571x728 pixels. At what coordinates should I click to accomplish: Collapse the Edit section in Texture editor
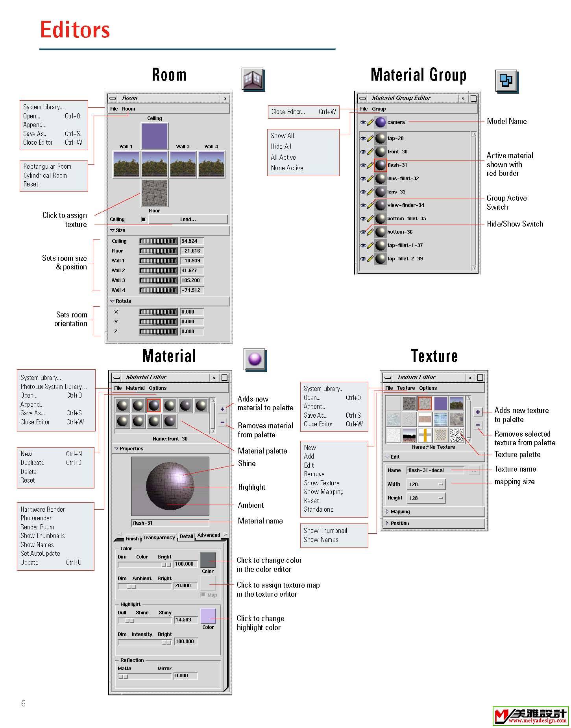[387, 457]
